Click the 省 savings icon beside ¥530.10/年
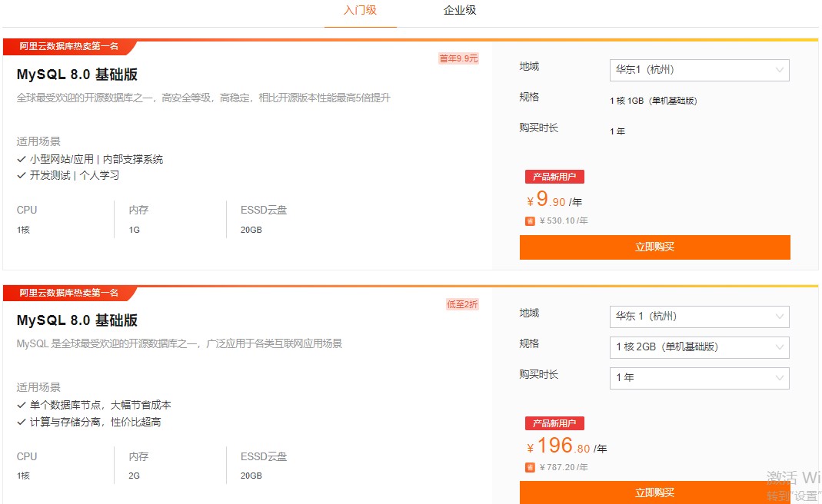This screenshot has width=822, height=504. (528, 220)
